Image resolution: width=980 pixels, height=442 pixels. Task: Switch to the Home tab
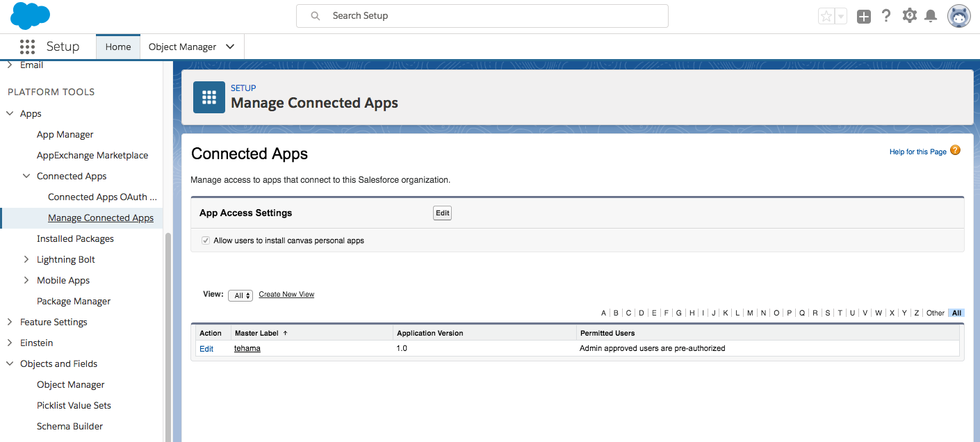[118, 47]
